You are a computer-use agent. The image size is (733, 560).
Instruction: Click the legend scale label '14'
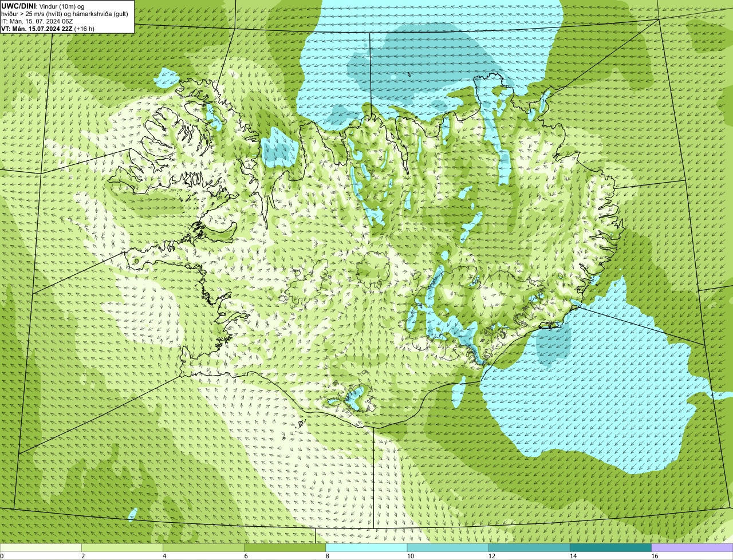[x=573, y=556]
